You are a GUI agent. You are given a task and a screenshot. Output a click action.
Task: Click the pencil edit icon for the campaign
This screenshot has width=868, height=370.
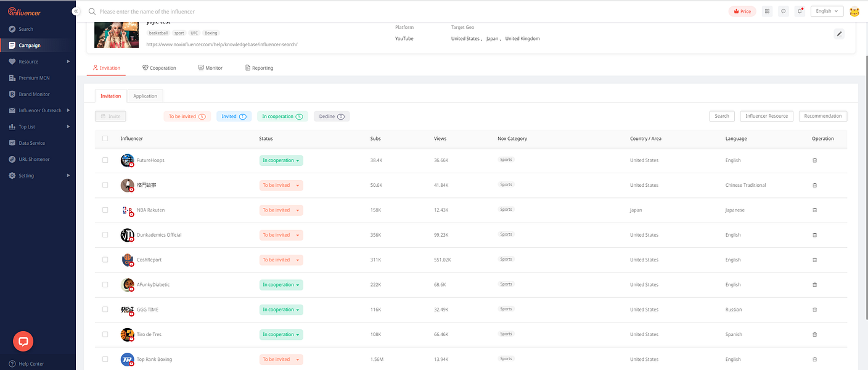(839, 34)
